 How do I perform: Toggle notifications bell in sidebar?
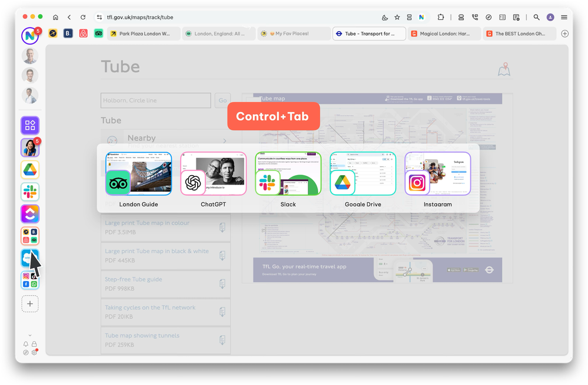pyautogui.click(x=25, y=344)
